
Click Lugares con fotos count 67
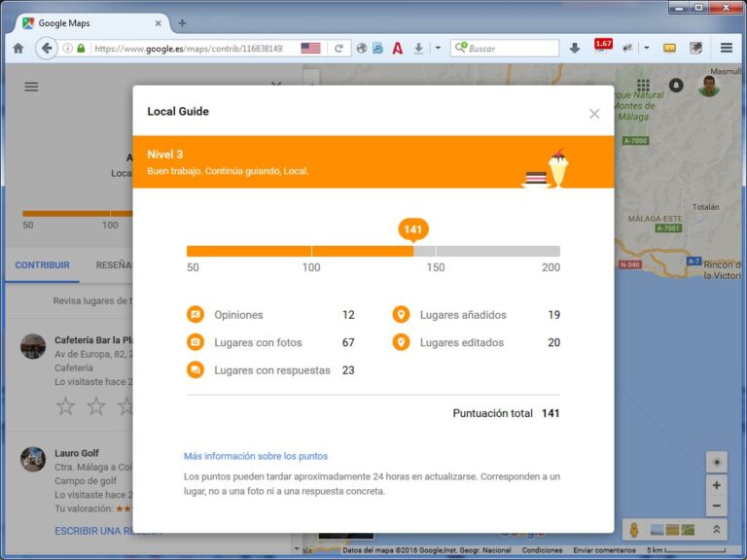pyautogui.click(x=348, y=342)
